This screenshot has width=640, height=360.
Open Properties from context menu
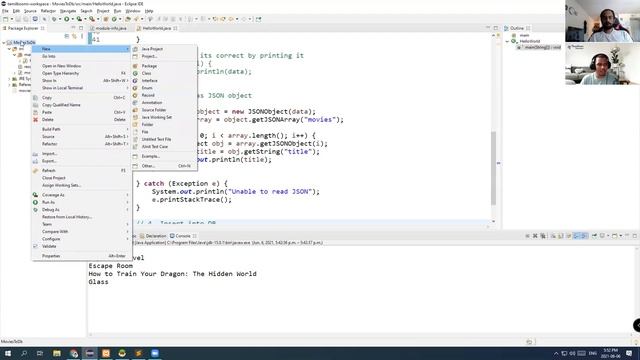pyautogui.click(x=82, y=256)
